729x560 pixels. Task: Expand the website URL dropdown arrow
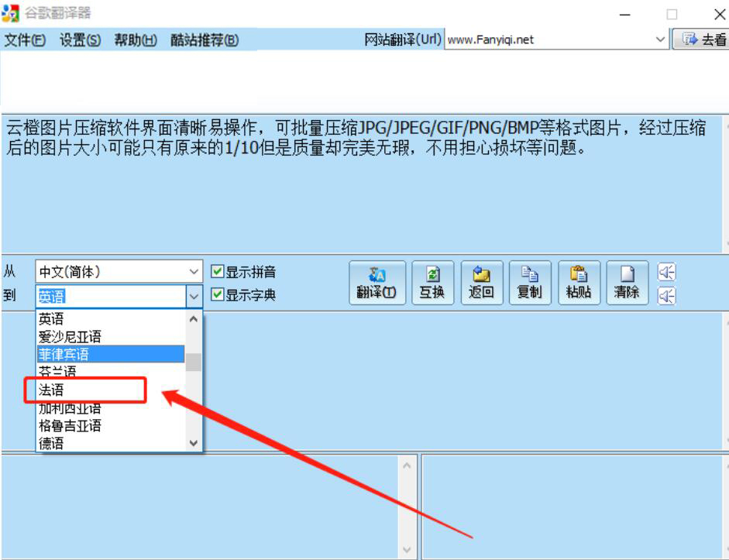pyautogui.click(x=660, y=40)
